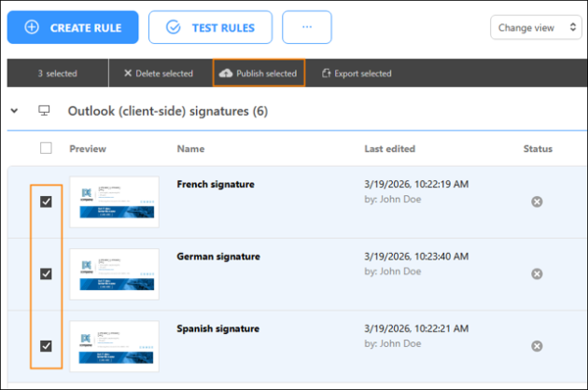Uncheck the Spanish signature checkbox

point(46,346)
